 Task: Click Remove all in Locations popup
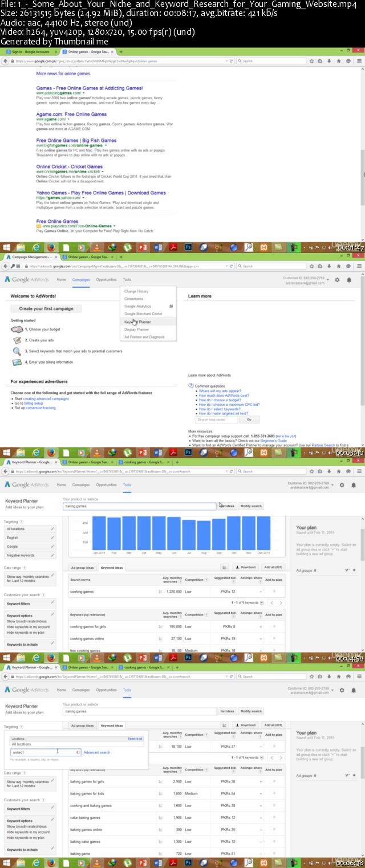click(x=135, y=739)
